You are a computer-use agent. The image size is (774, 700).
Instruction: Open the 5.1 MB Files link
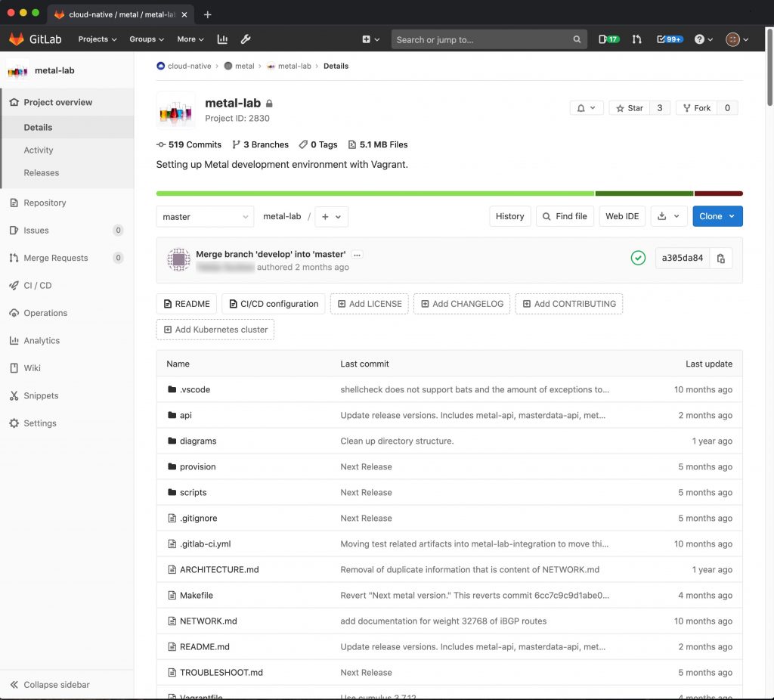click(378, 144)
